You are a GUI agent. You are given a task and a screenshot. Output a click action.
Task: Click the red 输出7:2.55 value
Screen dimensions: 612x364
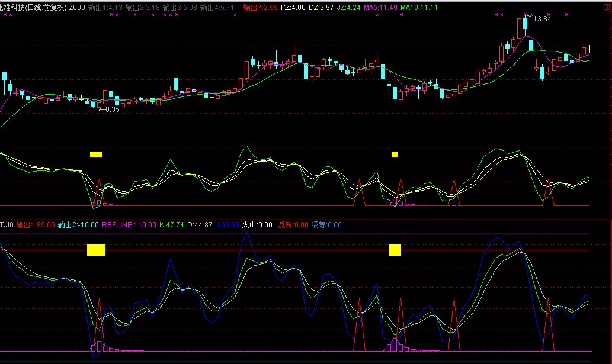pos(260,8)
